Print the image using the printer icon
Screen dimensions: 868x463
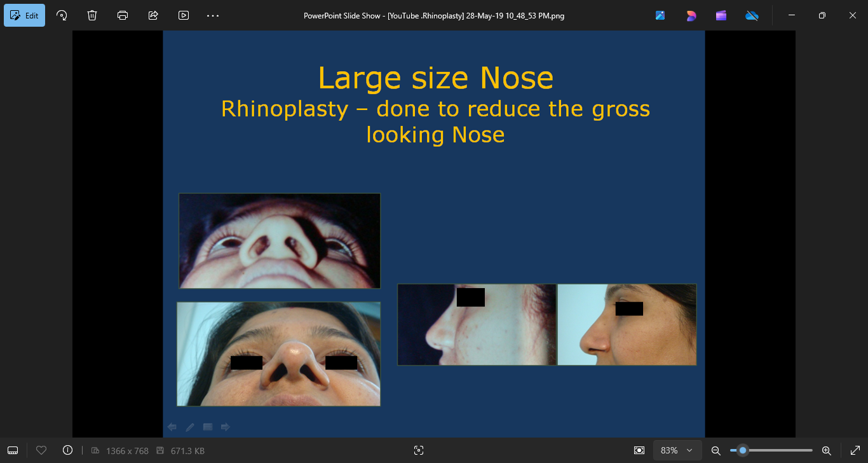[x=123, y=15]
